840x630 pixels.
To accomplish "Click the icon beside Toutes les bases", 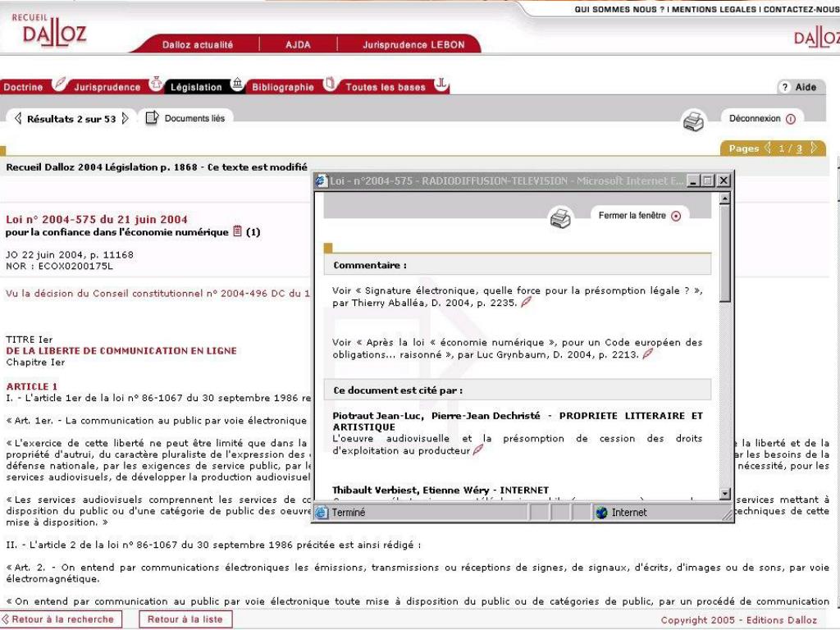I will coord(441,84).
